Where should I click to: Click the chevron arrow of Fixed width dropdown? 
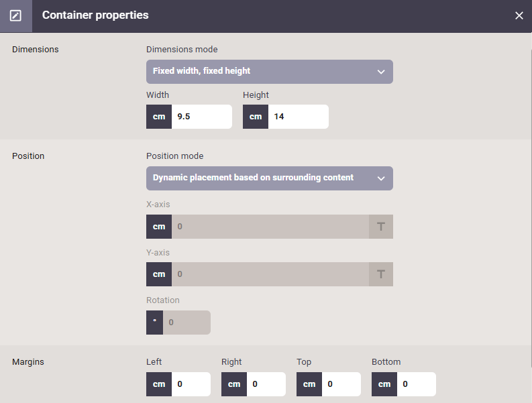coord(381,72)
